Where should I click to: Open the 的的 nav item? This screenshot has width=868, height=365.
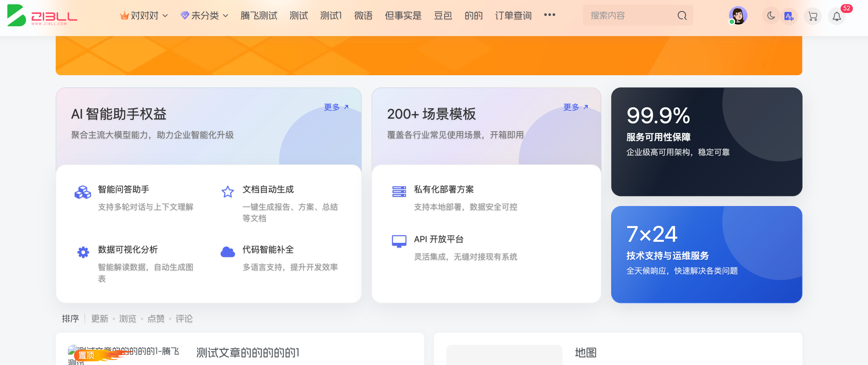click(x=474, y=16)
